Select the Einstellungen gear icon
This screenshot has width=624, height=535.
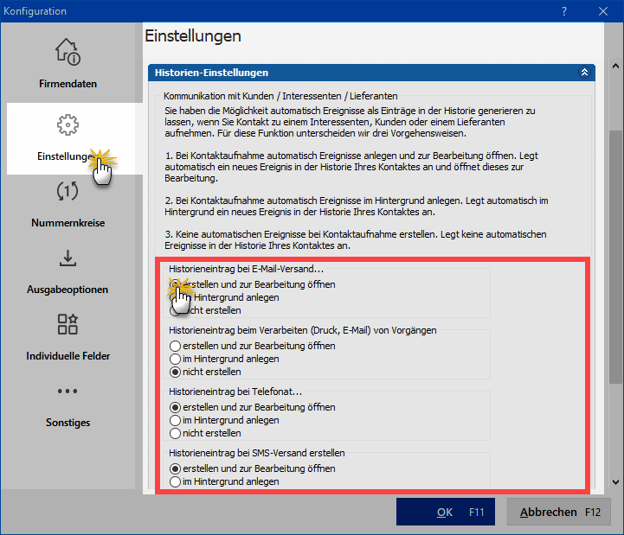[x=68, y=125]
